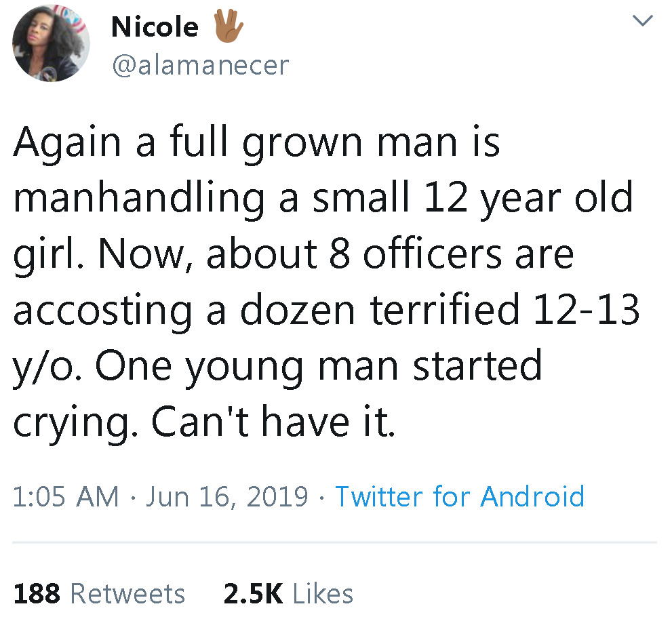Open the tweet options chevron menu
672x619 pixels.
point(642,20)
